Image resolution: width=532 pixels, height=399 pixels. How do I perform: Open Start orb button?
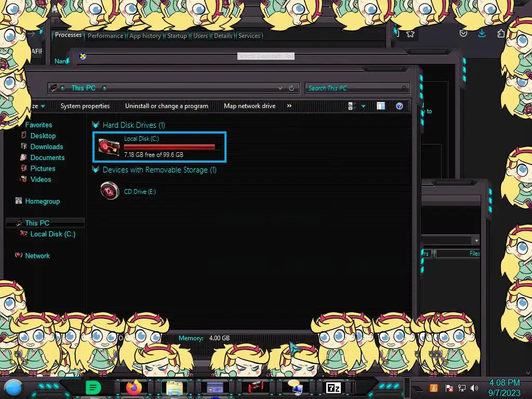pyautogui.click(x=13, y=388)
